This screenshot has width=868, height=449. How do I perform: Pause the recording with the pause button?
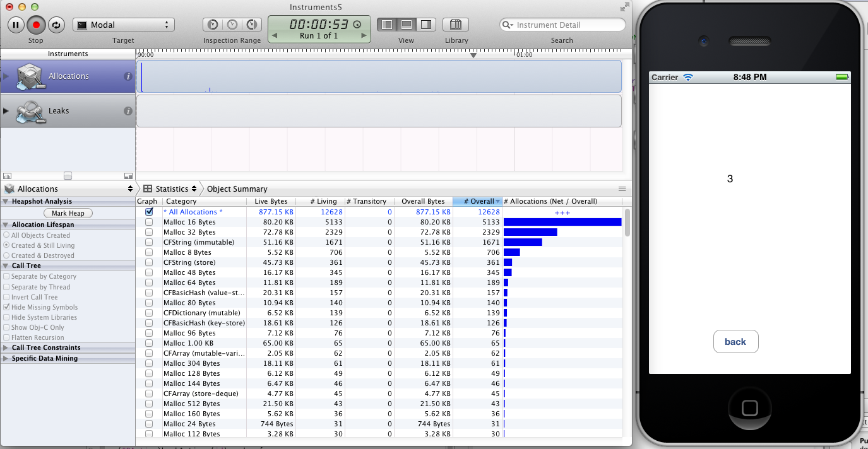(16, 25)
